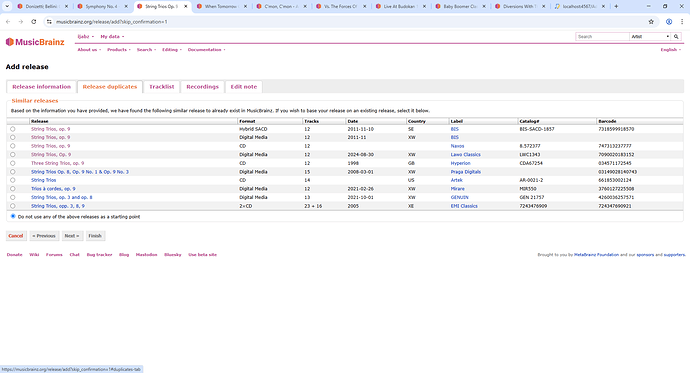Open the Chrome three-dot menu
690x373 pixels.
[682, 22]
